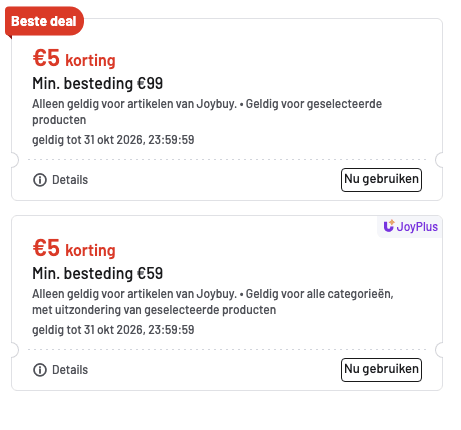461x430 pixels.
Task: Click the dashed divider on second coupon
Action: [227, 350]
